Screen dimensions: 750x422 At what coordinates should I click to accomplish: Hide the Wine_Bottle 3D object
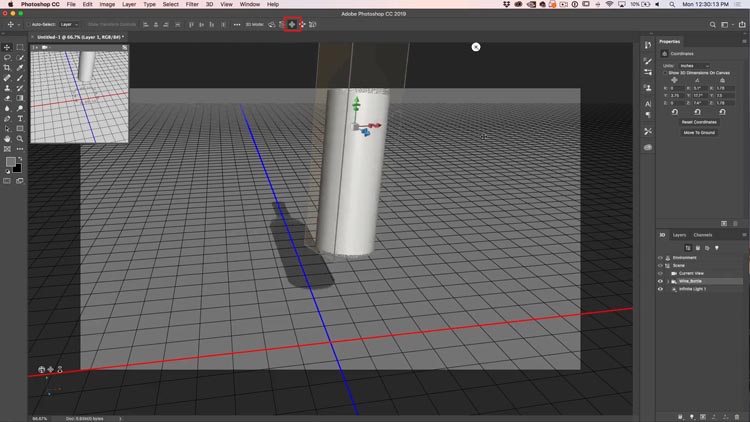pyautogui.click(x=660, y=281)
